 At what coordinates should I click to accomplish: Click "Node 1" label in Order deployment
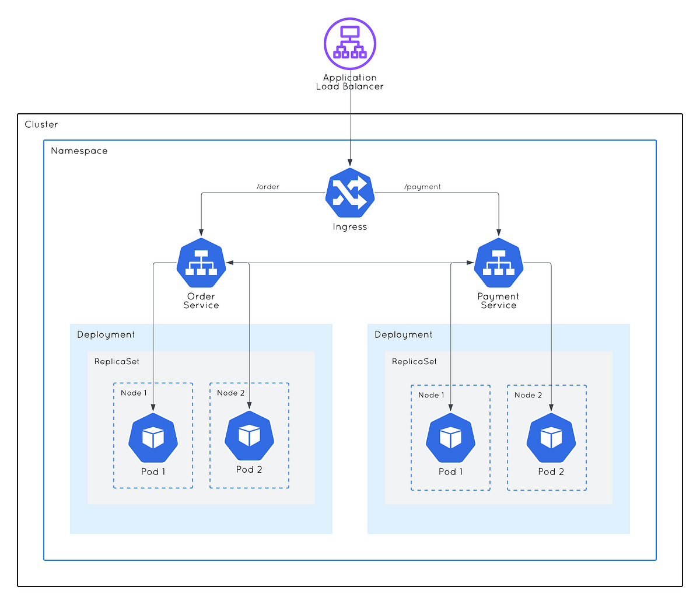coord(134,393)
